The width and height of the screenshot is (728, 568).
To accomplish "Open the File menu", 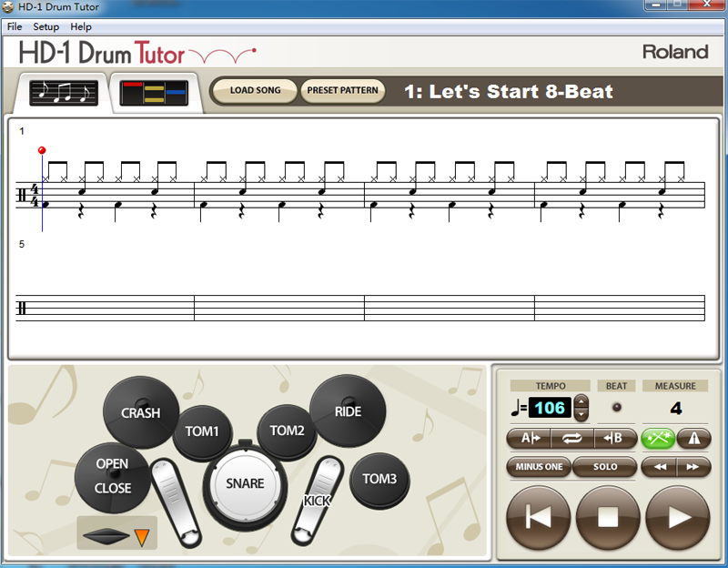I will 15,26.
